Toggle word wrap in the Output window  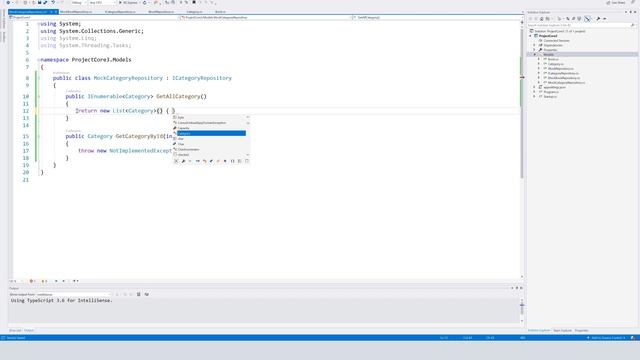147,294
